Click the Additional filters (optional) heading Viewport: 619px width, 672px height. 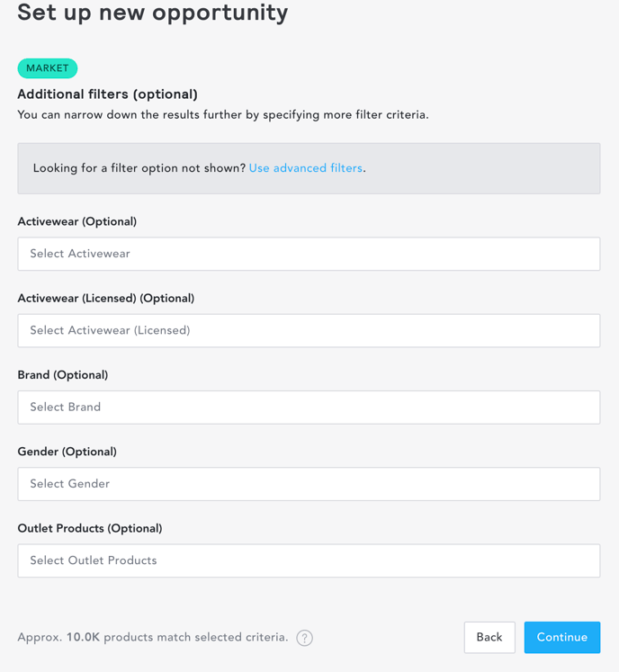click(108, 94)
